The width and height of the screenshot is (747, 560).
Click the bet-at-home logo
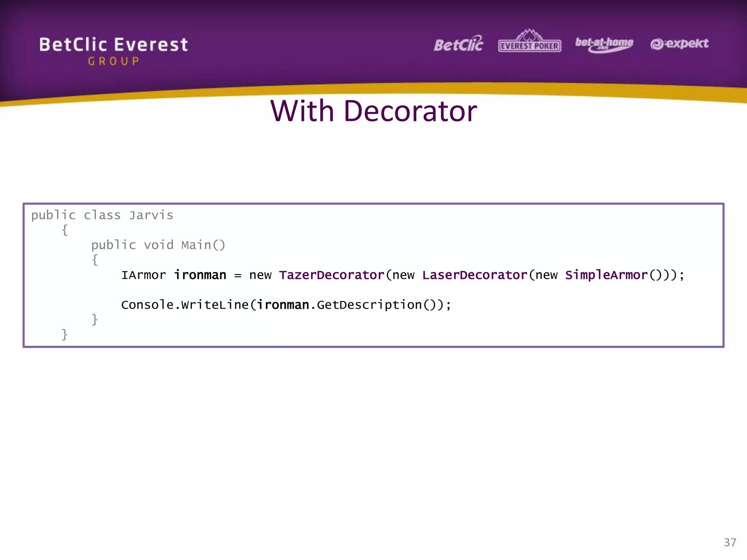pyautogui.click(x=604, y=44)
